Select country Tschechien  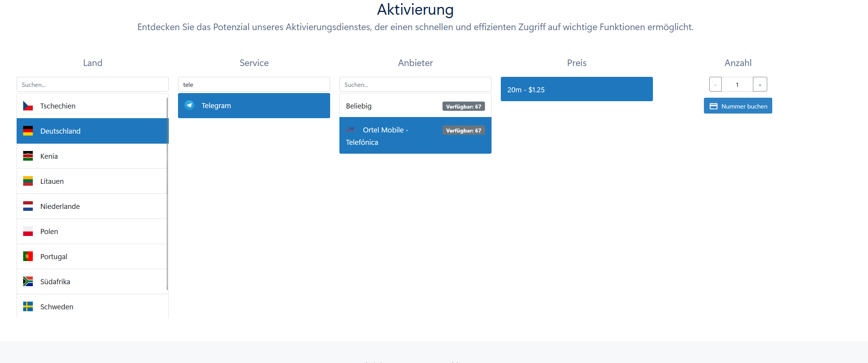point(93,106)
